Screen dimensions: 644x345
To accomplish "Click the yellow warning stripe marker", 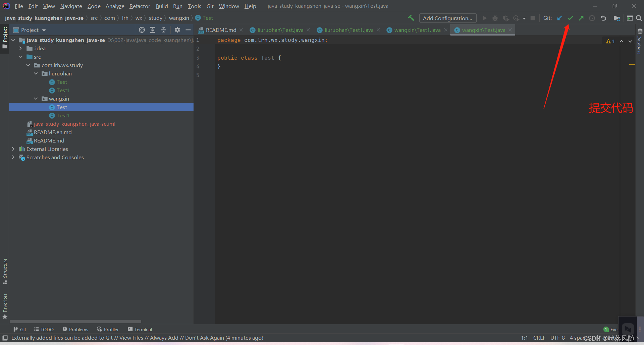I will point(632,64).
